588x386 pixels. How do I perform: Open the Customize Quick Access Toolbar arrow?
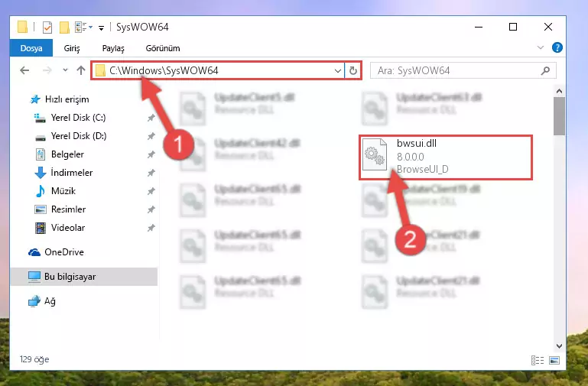coord(101,28)
